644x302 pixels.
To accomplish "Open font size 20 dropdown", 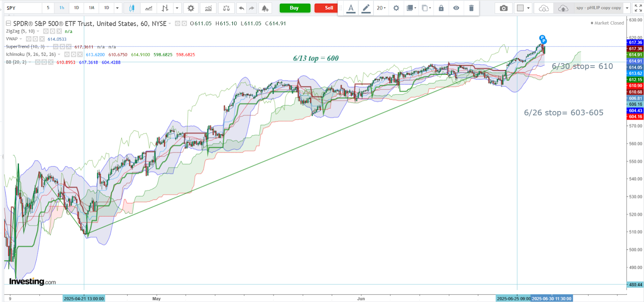I will (x=381, y=8).
